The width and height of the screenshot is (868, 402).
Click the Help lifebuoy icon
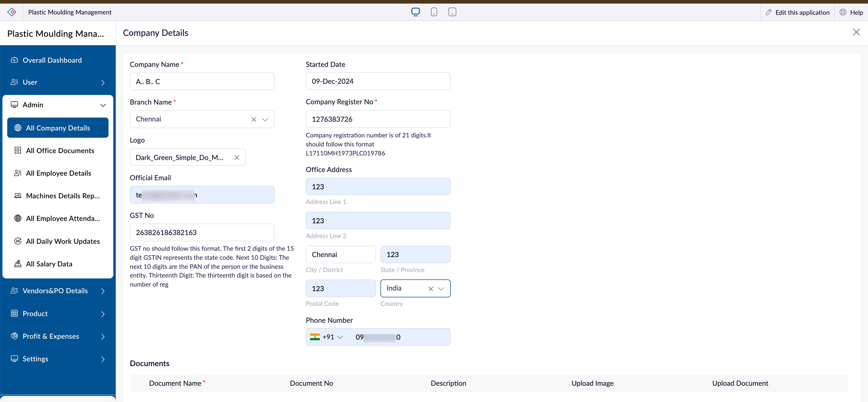(843, 12)
